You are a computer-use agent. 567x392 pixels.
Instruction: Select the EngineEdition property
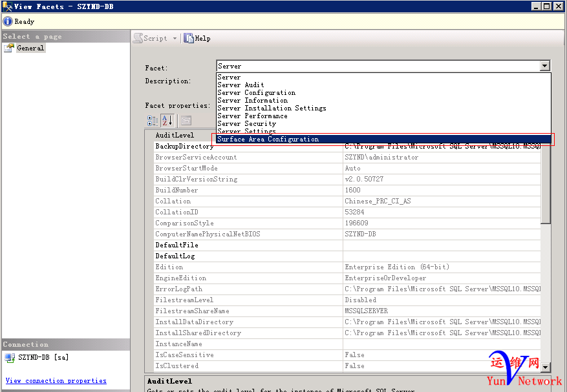tap(181, 278)
